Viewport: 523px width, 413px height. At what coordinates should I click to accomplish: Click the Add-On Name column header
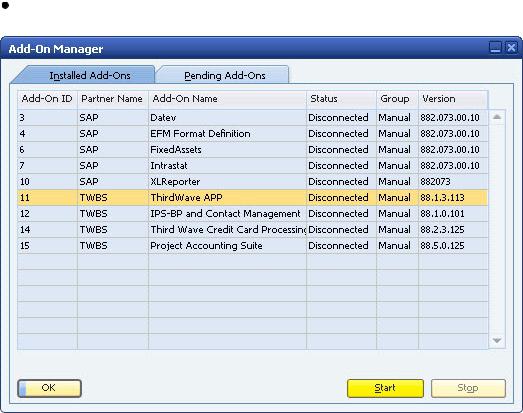(227, 99)
